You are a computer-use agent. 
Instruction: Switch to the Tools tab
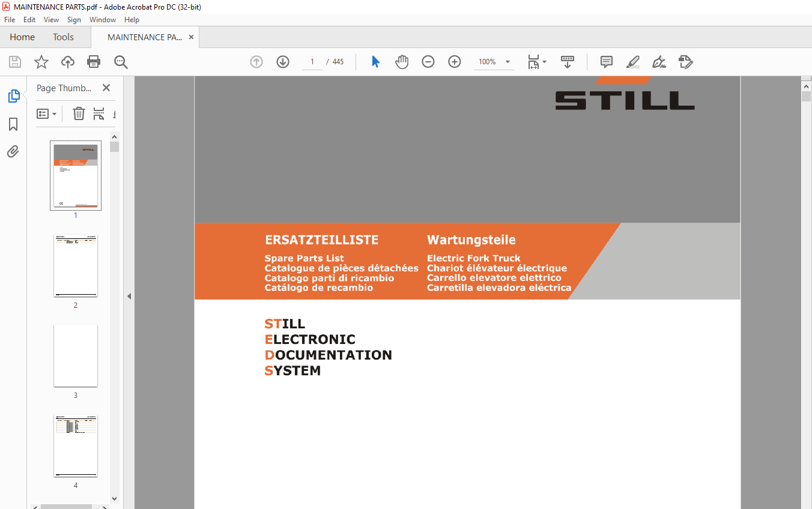[x=63, y=37]
